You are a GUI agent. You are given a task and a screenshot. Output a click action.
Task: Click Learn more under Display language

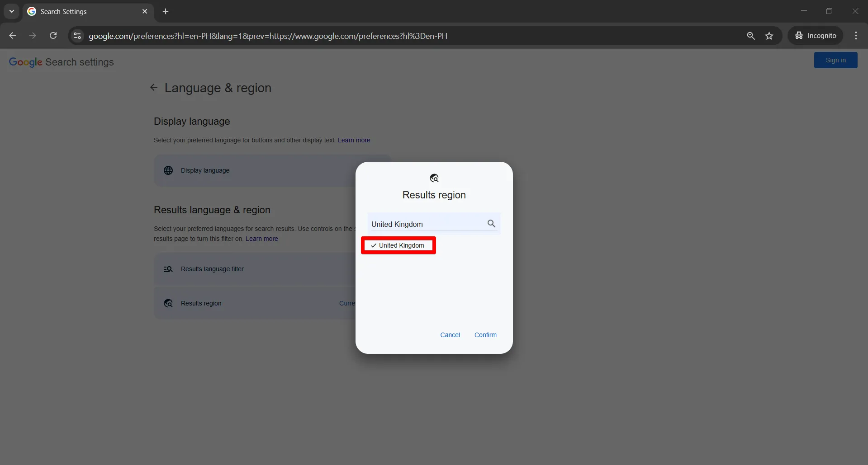pyautogui.click(x=354, y=140)
